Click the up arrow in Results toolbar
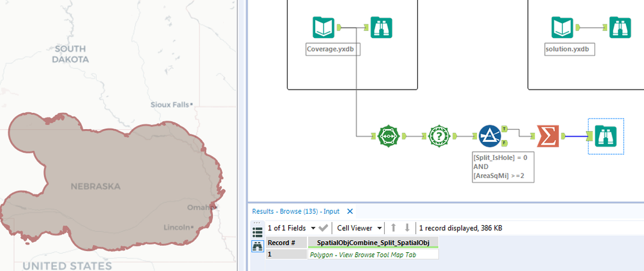 [393, 227]
